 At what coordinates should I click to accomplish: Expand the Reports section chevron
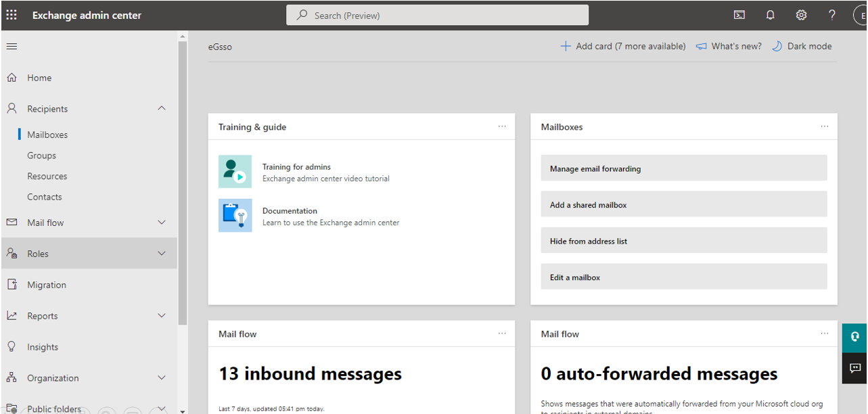tap(162, 315)
